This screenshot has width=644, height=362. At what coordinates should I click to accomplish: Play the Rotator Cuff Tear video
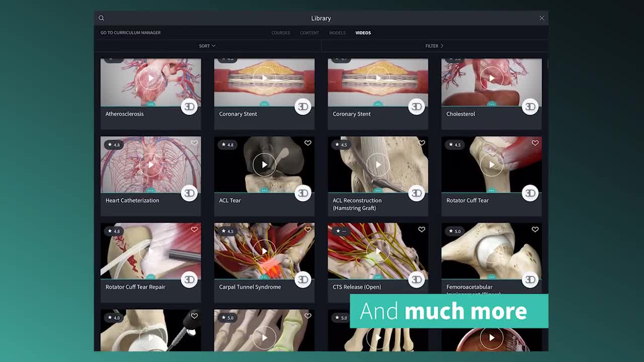click(x=492, y=164)
